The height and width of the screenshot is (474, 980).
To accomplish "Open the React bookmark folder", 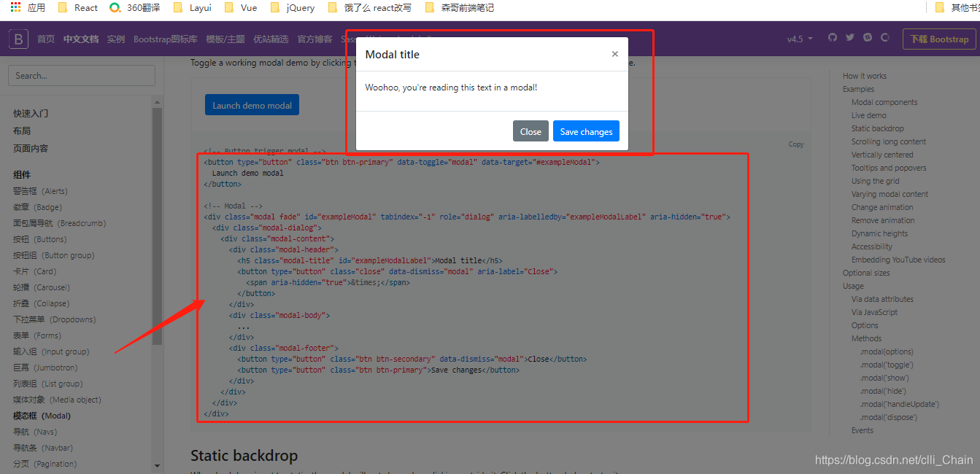I will [x=77, y=7].
